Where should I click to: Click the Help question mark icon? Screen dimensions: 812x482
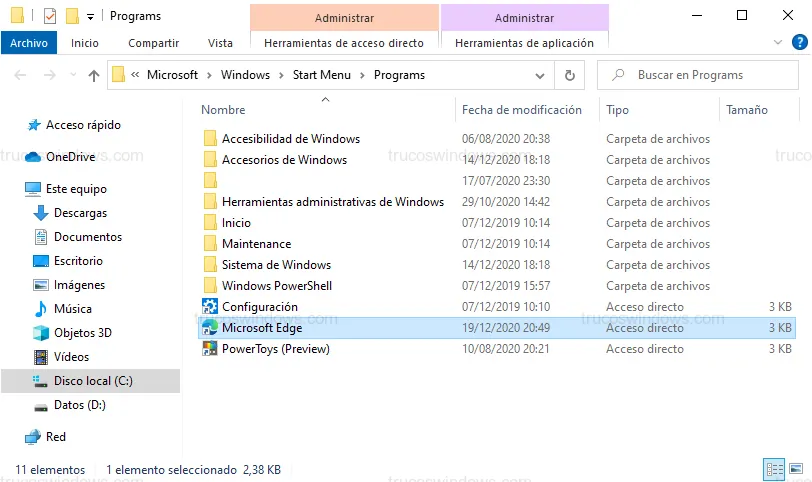click(797, 43)
